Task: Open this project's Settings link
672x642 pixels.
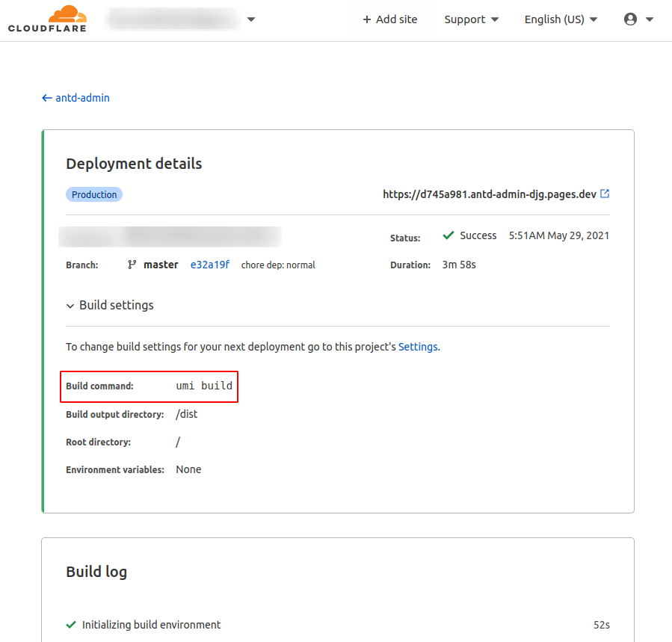Action: tap(418, 346)
